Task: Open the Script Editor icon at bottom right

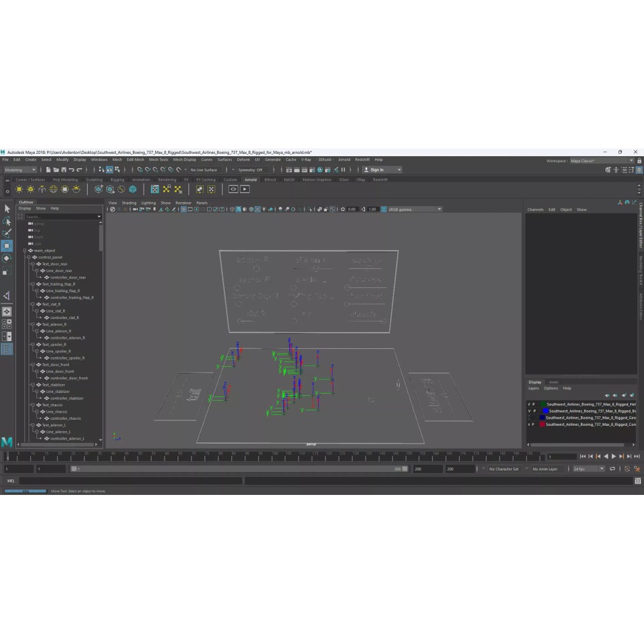Action: click(638, 481)
